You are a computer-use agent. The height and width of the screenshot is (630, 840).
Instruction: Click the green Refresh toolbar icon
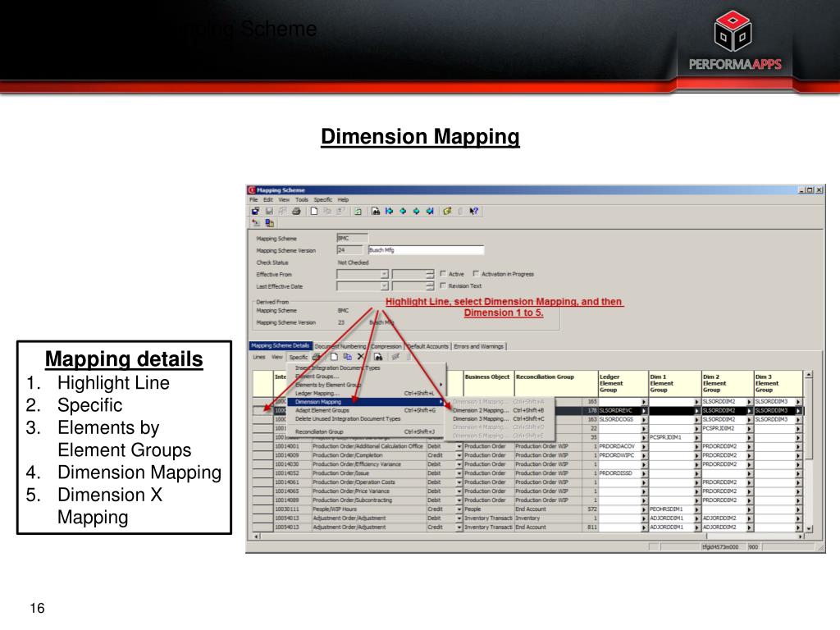[x=358, y=211]
